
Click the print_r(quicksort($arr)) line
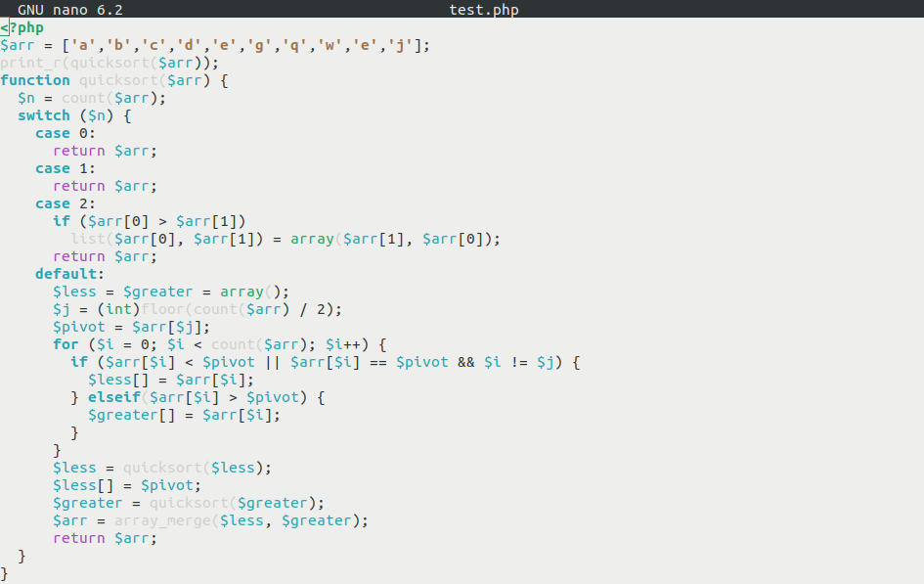[x=110, y=63]
